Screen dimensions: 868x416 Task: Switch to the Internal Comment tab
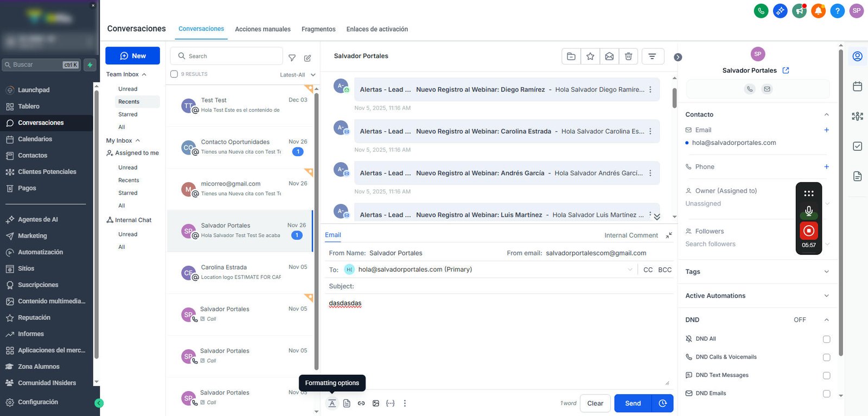(631, 235)
